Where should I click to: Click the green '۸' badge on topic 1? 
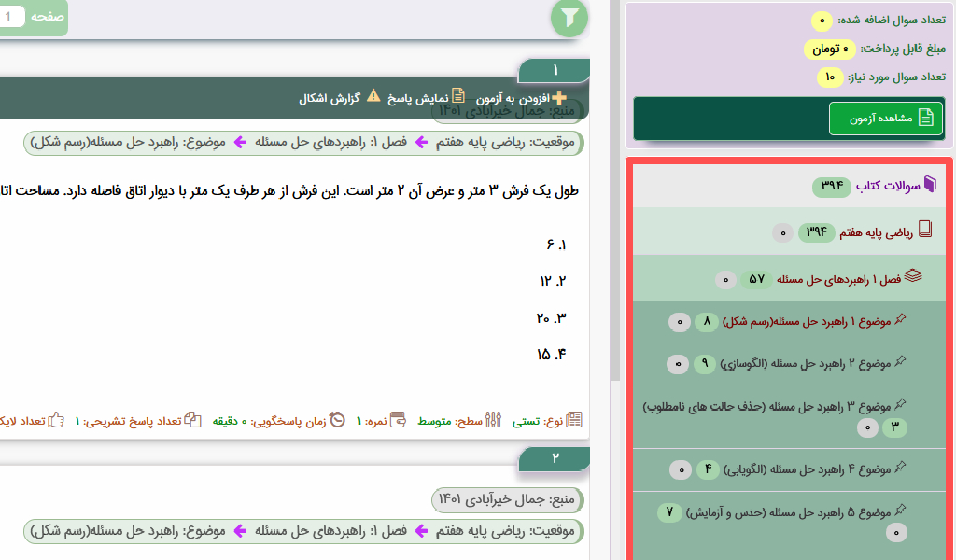707,321
